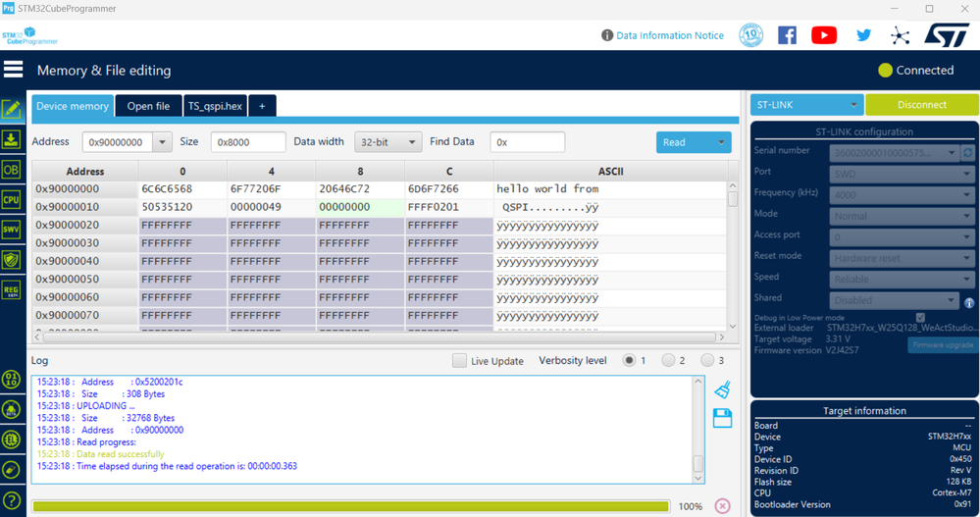The image size is (980, 517).
Task: Click the ST community network icon
Action: tap(900, 35)
